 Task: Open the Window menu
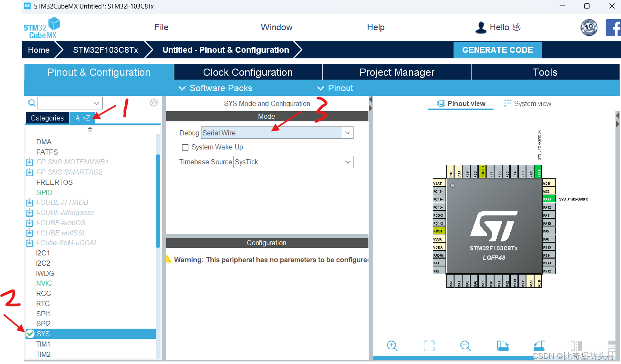(x=276, y=27)
